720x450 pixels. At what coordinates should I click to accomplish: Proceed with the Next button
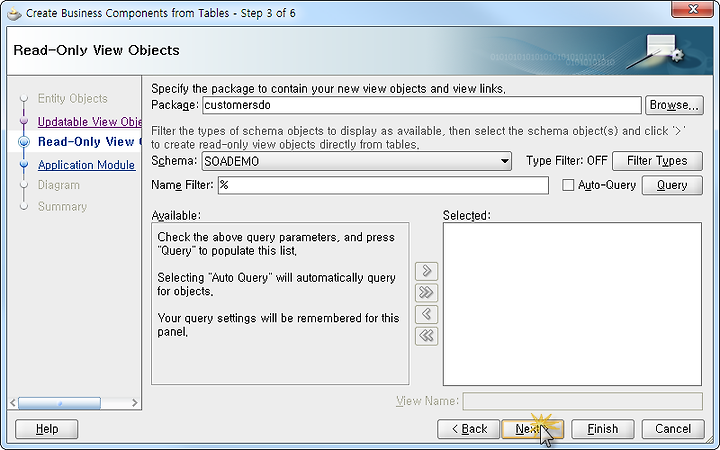point(533,429)
